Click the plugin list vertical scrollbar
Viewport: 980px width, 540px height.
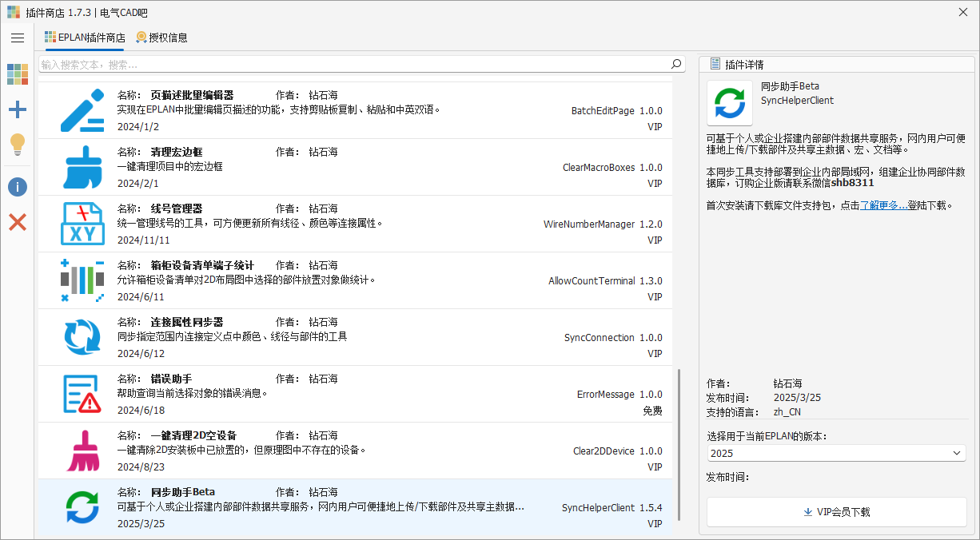coord(679,444)
